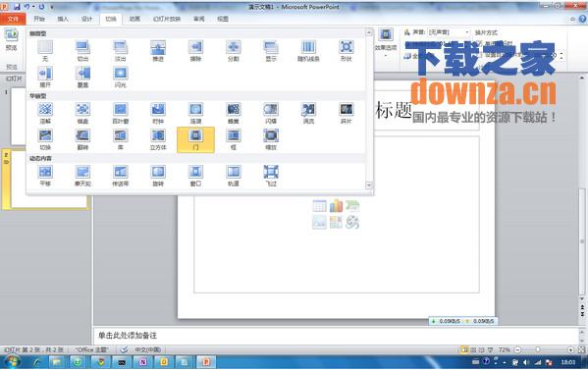Apply the 立方体 (Cube) transition
The height and width of the screenshot is (370, 588).
click(158, 139)
